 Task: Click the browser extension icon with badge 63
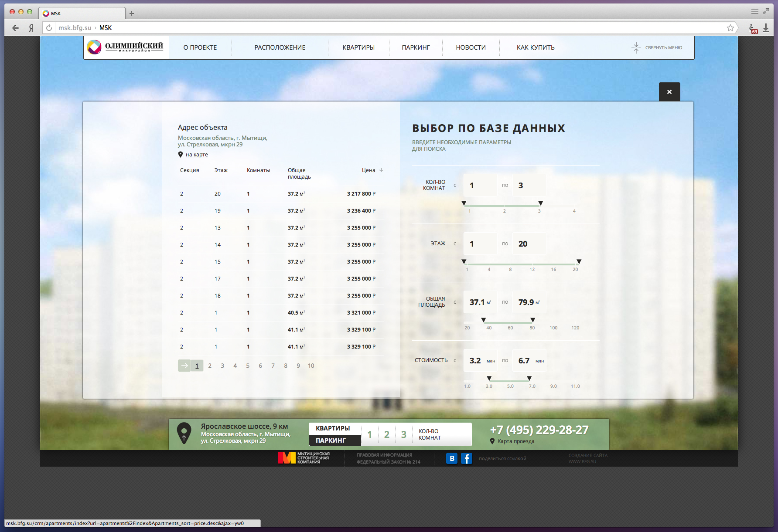pos(753,29)
